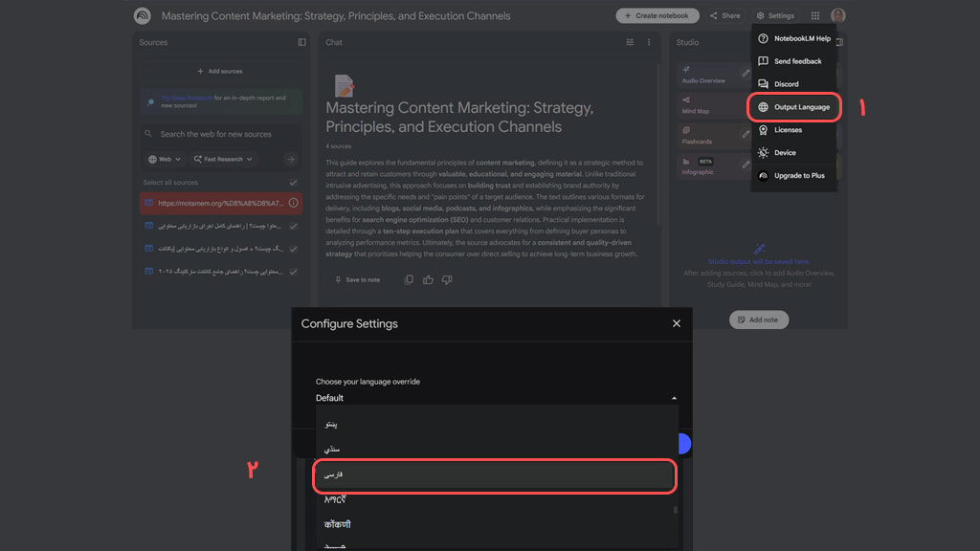Open chat configuration sliders icon

click(x=630, y=42)
